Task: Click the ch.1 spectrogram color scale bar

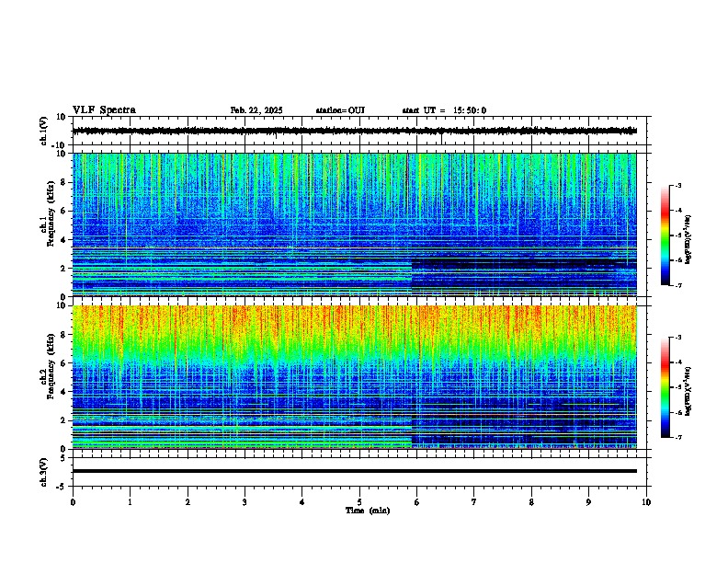Action: point(665,236)
